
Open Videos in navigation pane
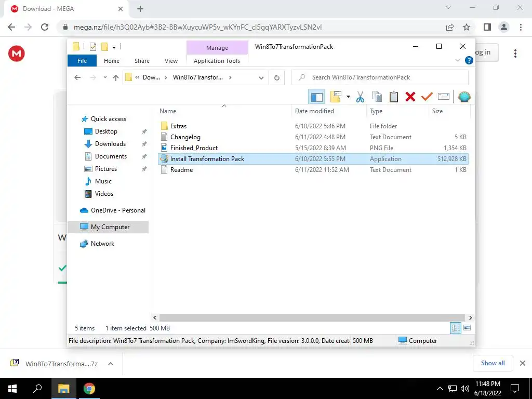pos(104,194)
